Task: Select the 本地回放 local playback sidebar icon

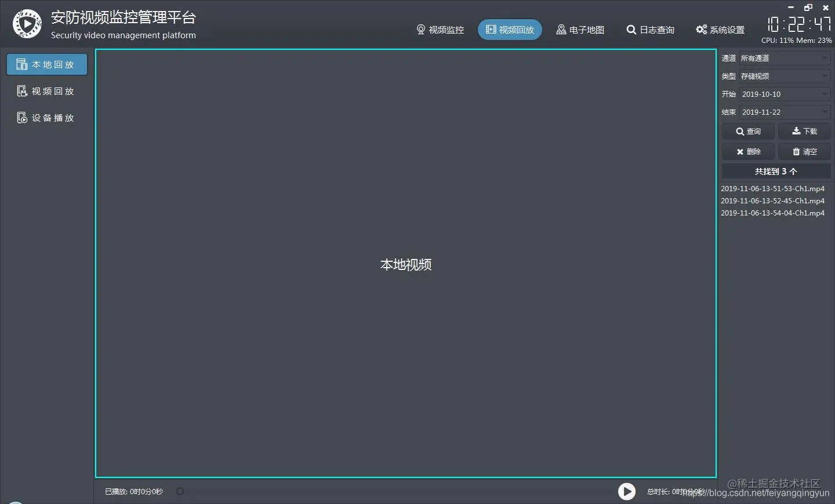Action: click(21, 64)
